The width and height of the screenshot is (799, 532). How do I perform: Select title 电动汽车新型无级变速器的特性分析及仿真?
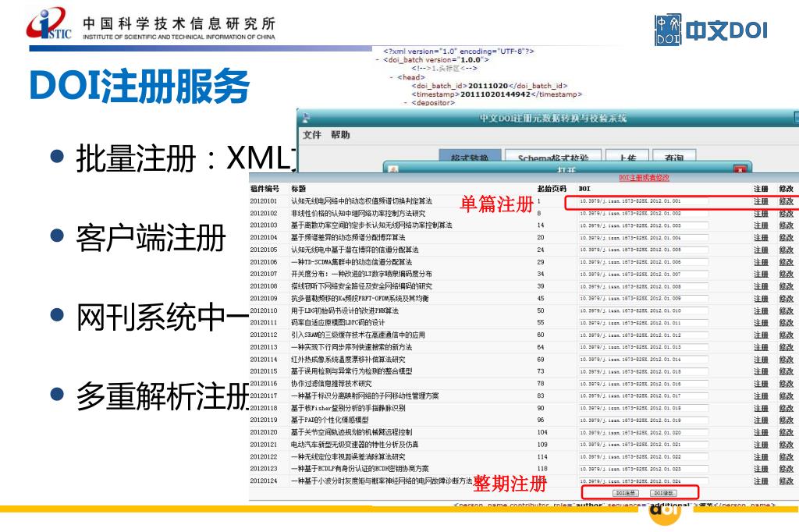[x=355, y=445]
